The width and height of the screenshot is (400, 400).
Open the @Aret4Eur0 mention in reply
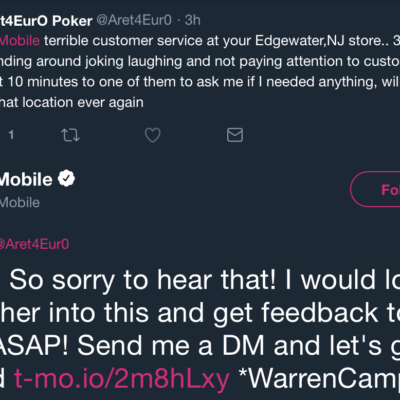point(34,244)
